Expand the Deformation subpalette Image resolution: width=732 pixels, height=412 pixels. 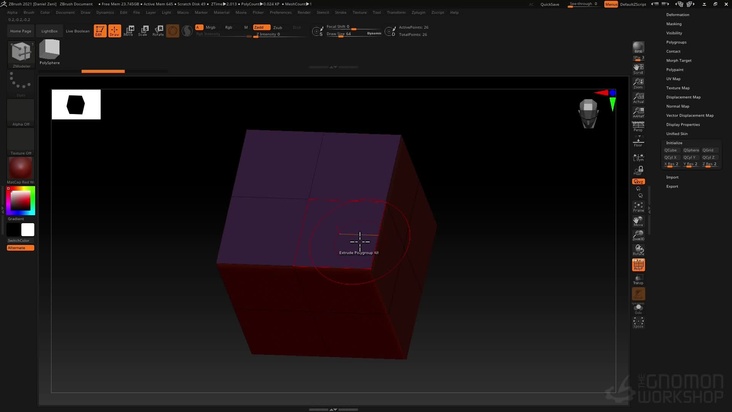click(x=678, y=15)
